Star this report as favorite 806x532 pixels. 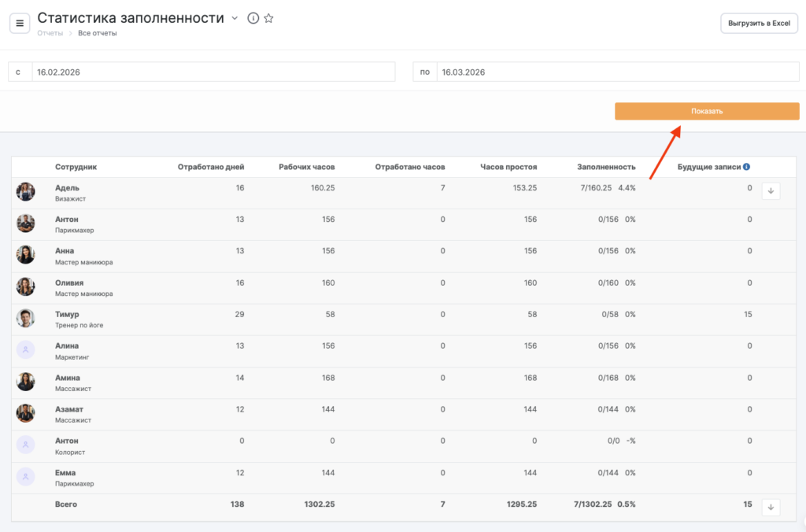coord(268,18)
